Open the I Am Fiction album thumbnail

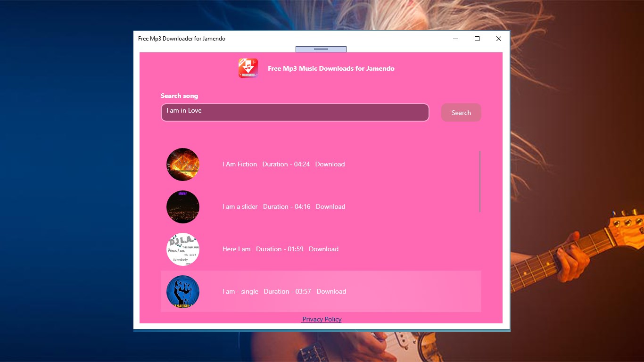click(183, 165)
